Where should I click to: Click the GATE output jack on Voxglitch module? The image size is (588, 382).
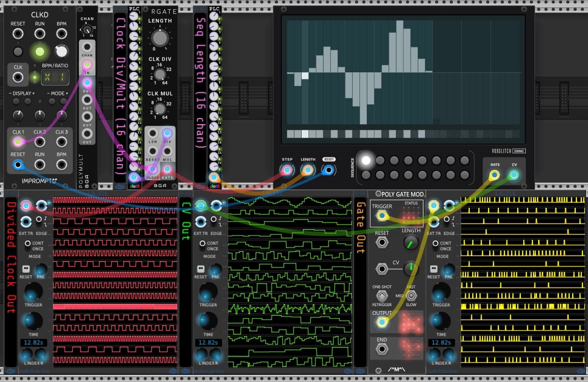pyautogui.click(x=494, y=175)
